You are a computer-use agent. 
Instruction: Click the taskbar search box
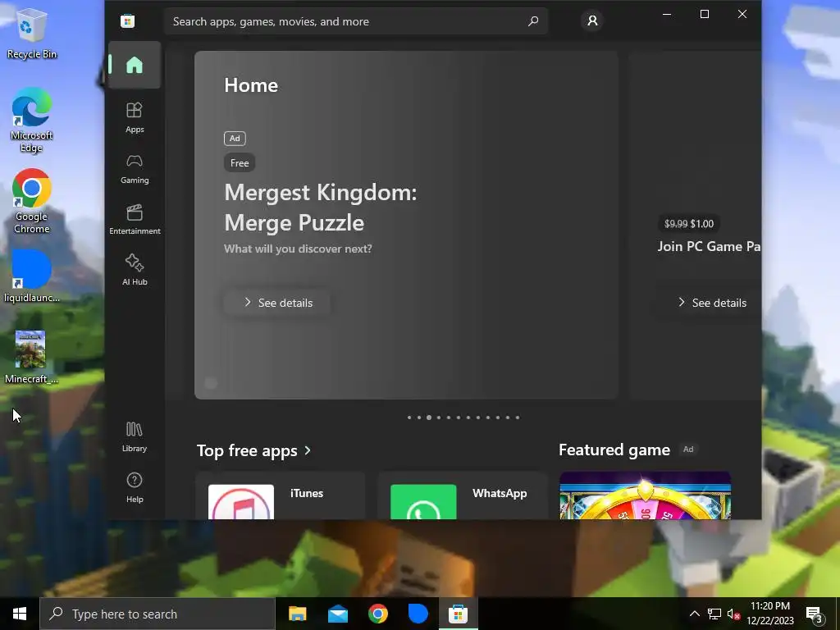pyautogui.click(x=157, y=614)
